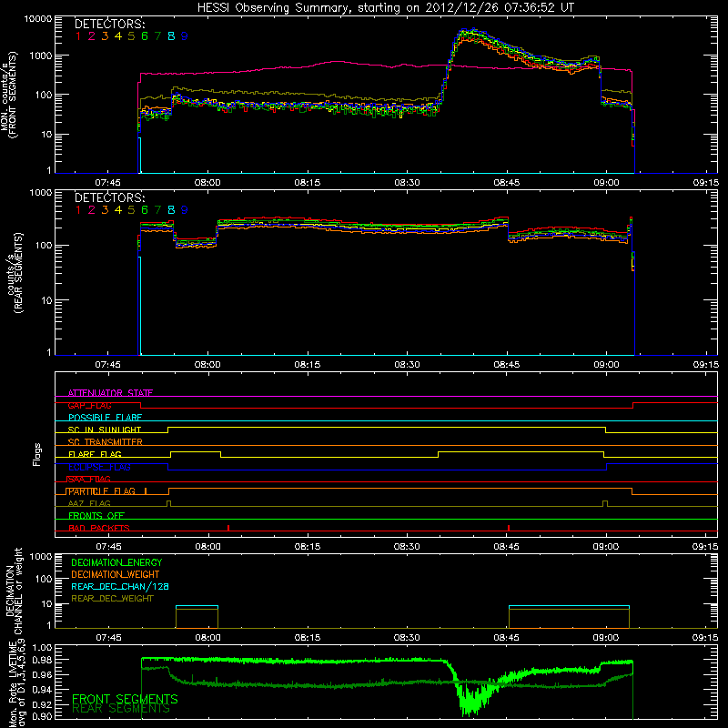Click the 10000 y-axis tick on the front panel
This screenshot has height=728, width=728.
(38, 19)
